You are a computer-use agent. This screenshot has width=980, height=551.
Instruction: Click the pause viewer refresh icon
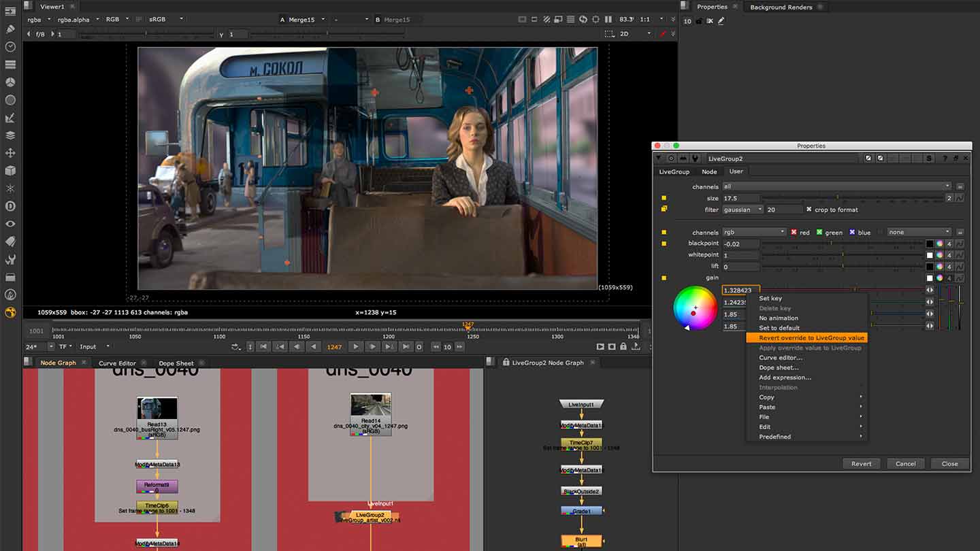click(x=608, y=19)
